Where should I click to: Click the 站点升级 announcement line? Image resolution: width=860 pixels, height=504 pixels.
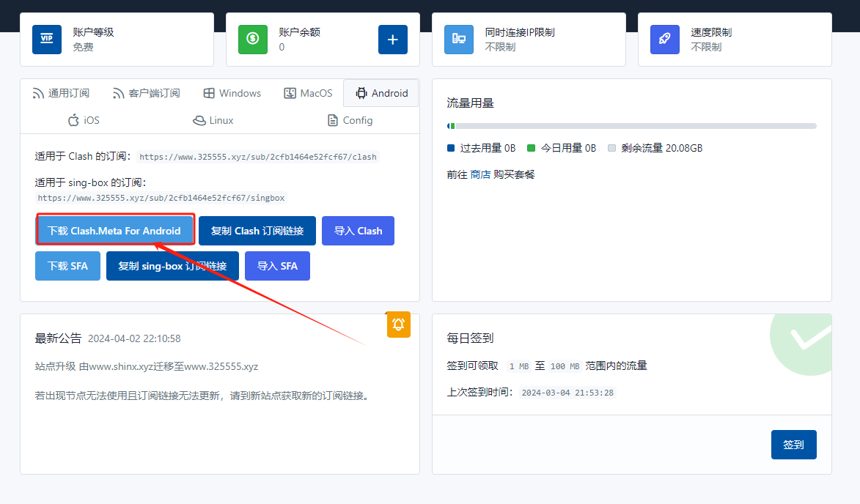click(x=147, y=366)
